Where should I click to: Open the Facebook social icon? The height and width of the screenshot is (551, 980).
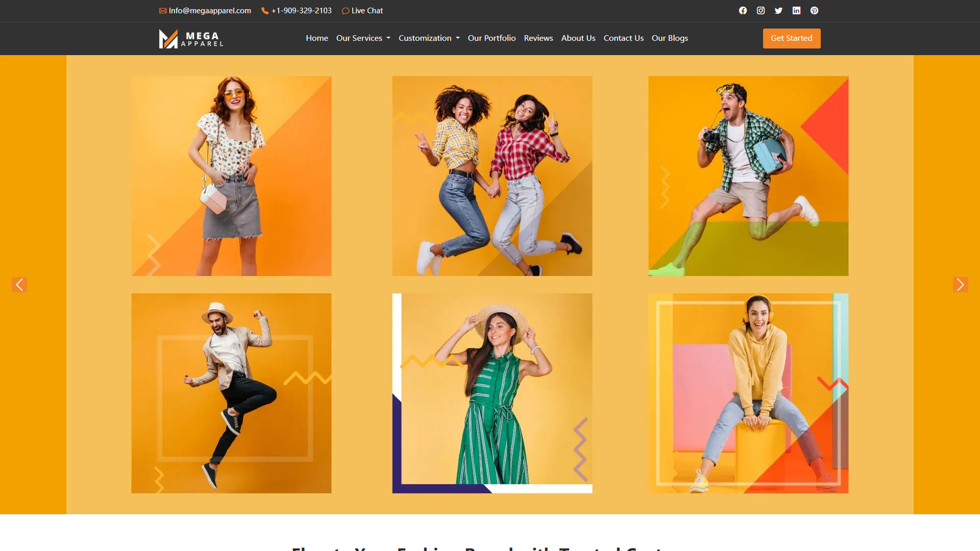click(742, 10)
